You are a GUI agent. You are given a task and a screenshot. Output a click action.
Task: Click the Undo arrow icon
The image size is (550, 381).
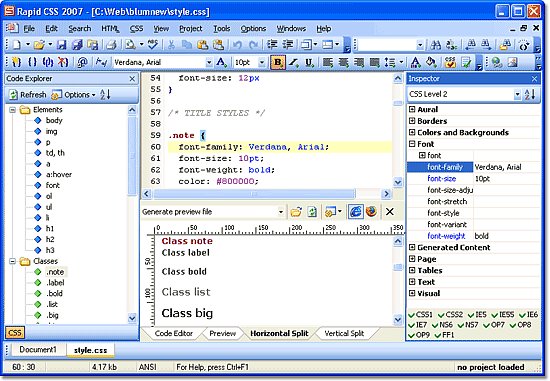[x=237, y=45]
